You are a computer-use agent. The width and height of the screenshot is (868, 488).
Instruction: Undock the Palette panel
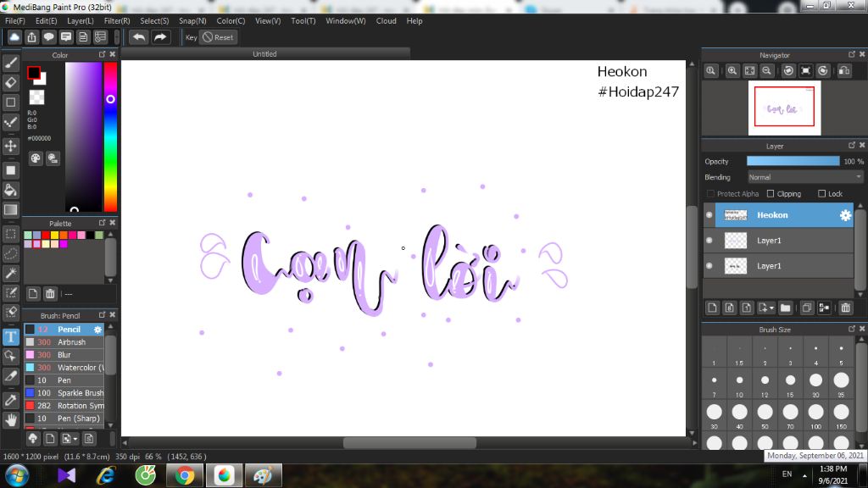pos(102,223)
